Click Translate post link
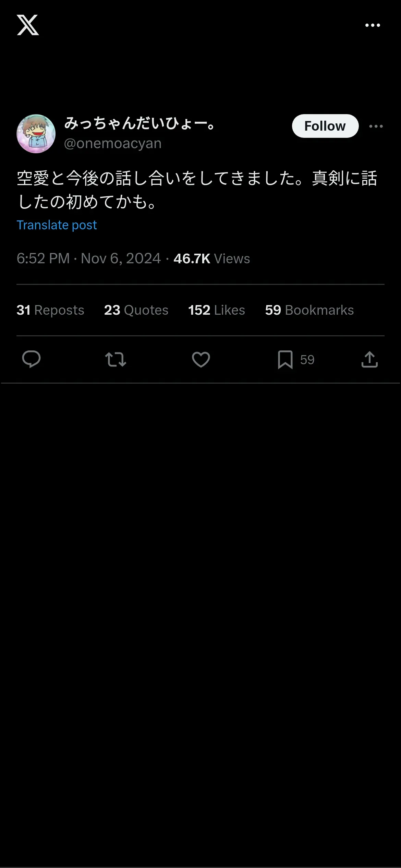 coord(57,225)
